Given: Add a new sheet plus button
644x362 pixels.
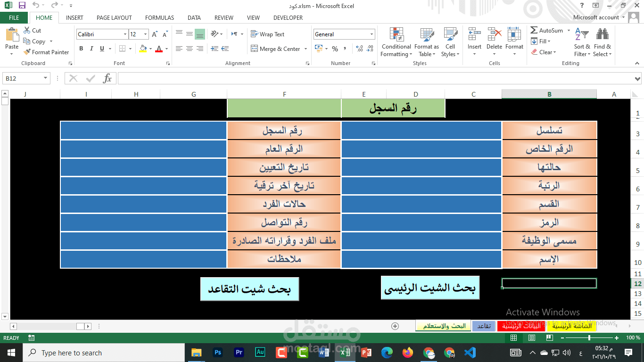Looking at the screenshot, I should 395,326.
